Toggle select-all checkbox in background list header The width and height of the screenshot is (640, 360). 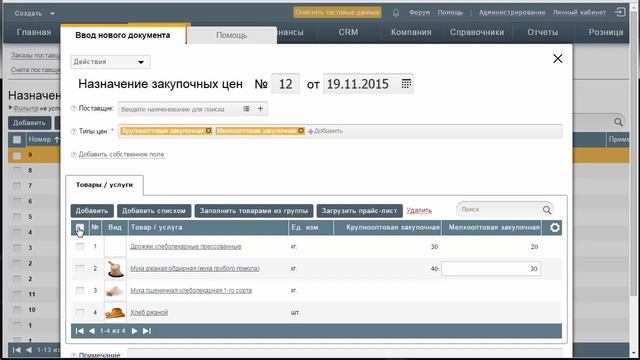17,140
